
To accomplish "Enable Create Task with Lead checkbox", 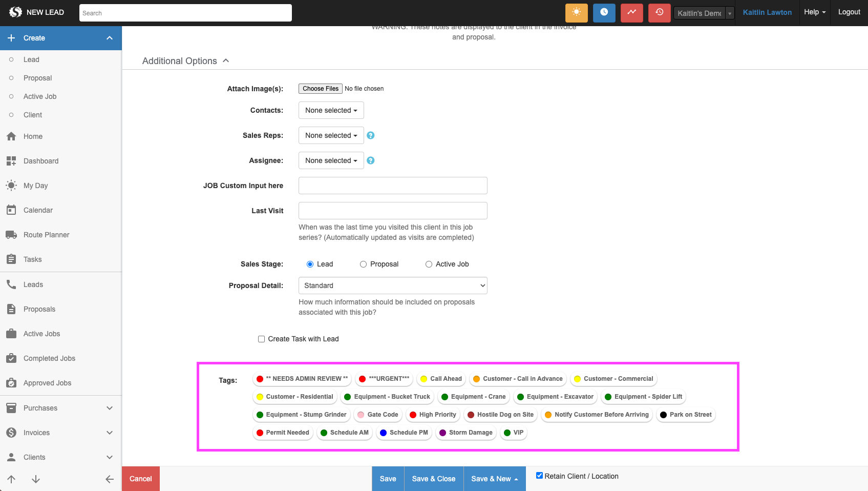I will [261, 339].
